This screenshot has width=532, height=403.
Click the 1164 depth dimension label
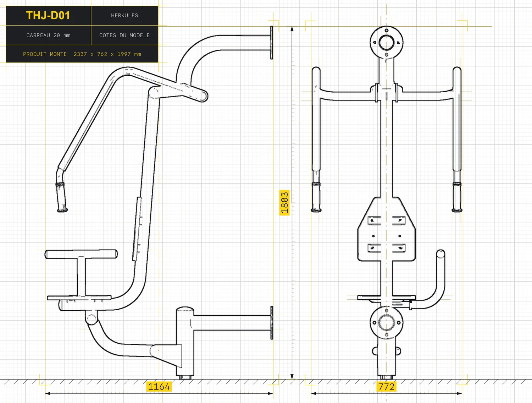coord(159,386)
